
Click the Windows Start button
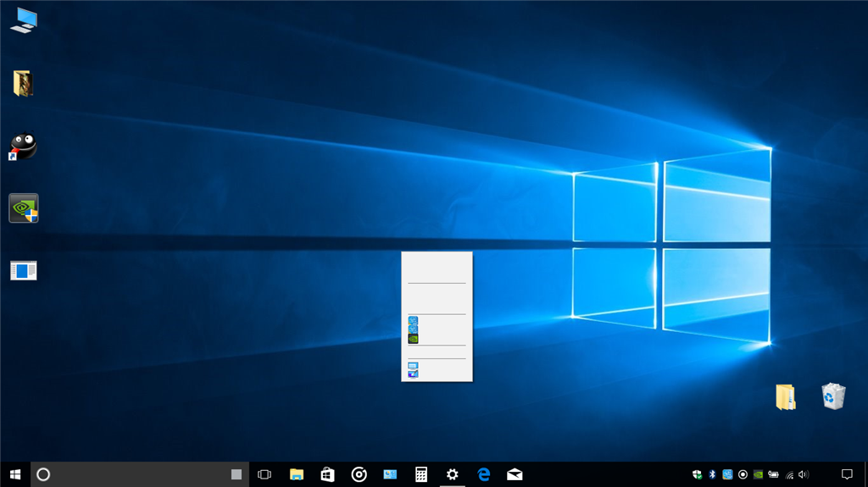(15, 474)
